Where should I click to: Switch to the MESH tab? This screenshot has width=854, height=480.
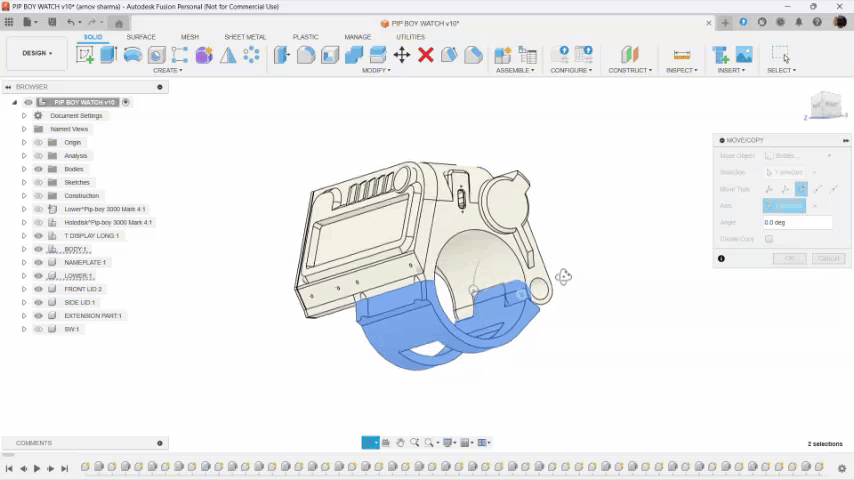tap(190, 37)
